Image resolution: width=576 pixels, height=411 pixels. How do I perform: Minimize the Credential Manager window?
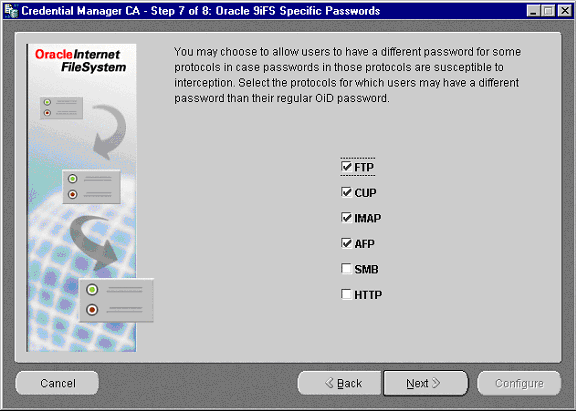pyautogui.click(x=533, y=11)
